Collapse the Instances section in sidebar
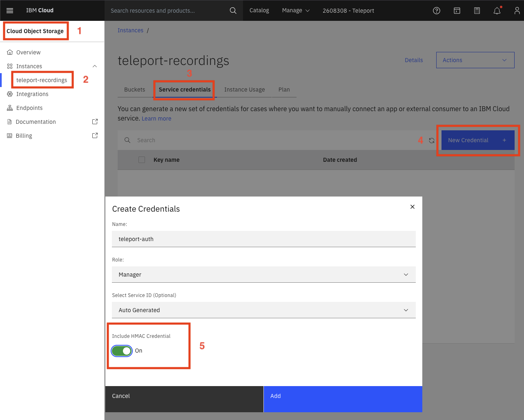This screenshot has width=524, height=420. [x=94, y=66]
